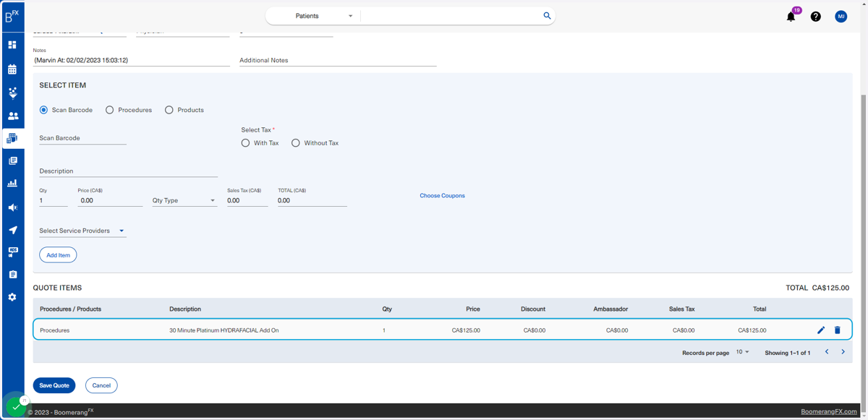868x420 pixels.
Task: Go to previous page of quote items
Action: pyautogui.click(x=827, y=352)
